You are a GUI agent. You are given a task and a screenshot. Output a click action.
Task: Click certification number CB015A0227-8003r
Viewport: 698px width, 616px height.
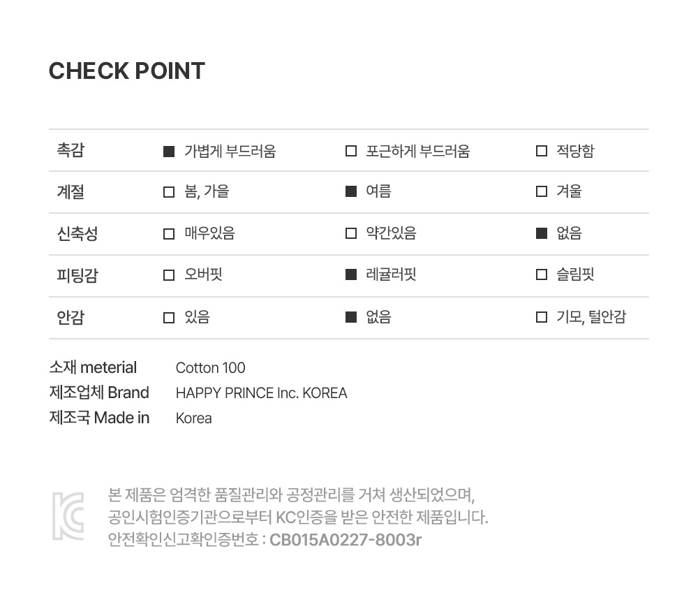click(x=346, y=540)
